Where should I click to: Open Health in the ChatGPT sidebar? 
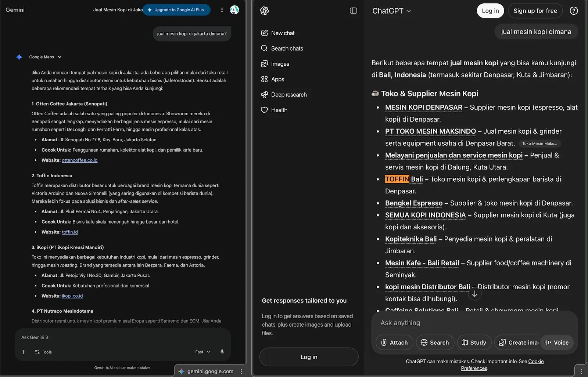click(x=279, y=110)
